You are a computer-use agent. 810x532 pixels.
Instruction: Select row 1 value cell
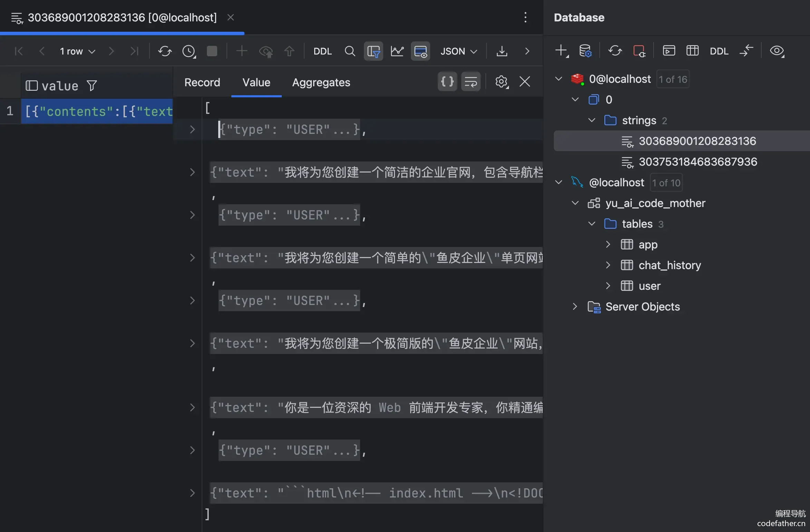click(x=97, y=111)
